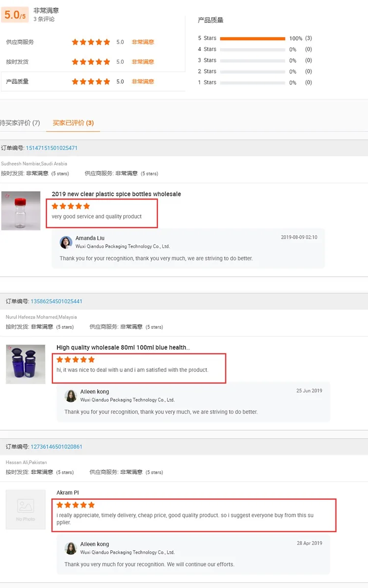Click the blue bottles product thumbnail
The image size is (368, 588).
pyautogui.click(x=26, y=364)
